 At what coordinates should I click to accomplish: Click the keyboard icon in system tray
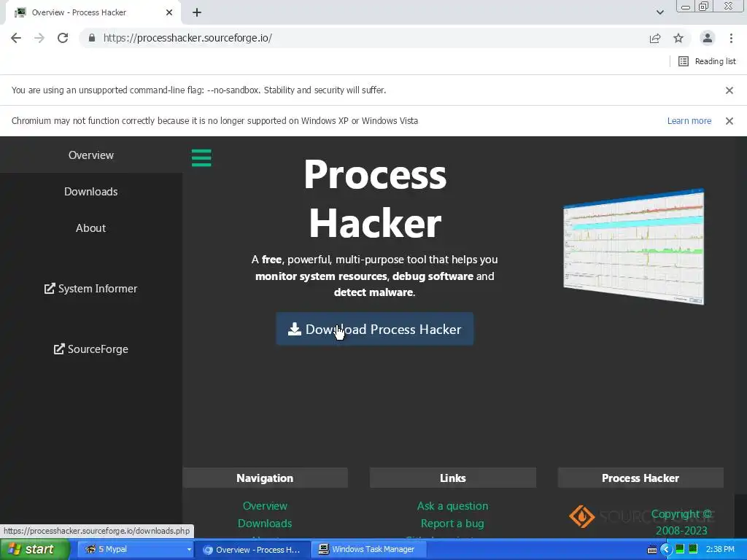pos(652,550)
